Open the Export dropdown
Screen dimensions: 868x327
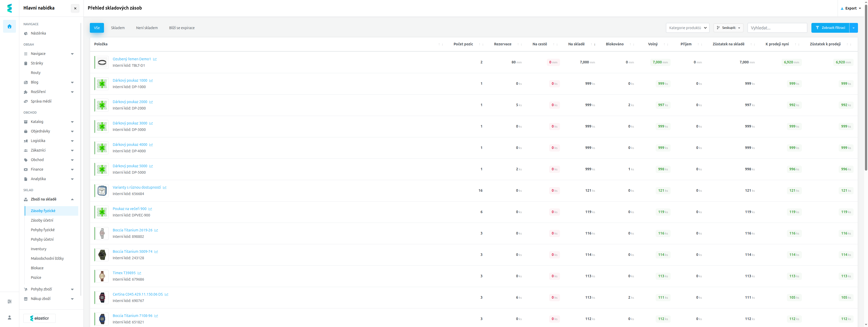pyautogui.click(x=851, y=9)
